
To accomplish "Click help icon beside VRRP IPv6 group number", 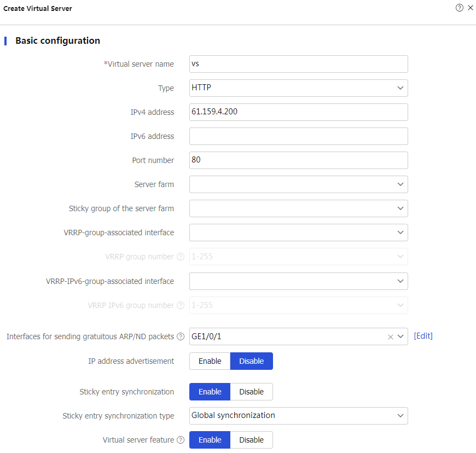I will [180, 306].
